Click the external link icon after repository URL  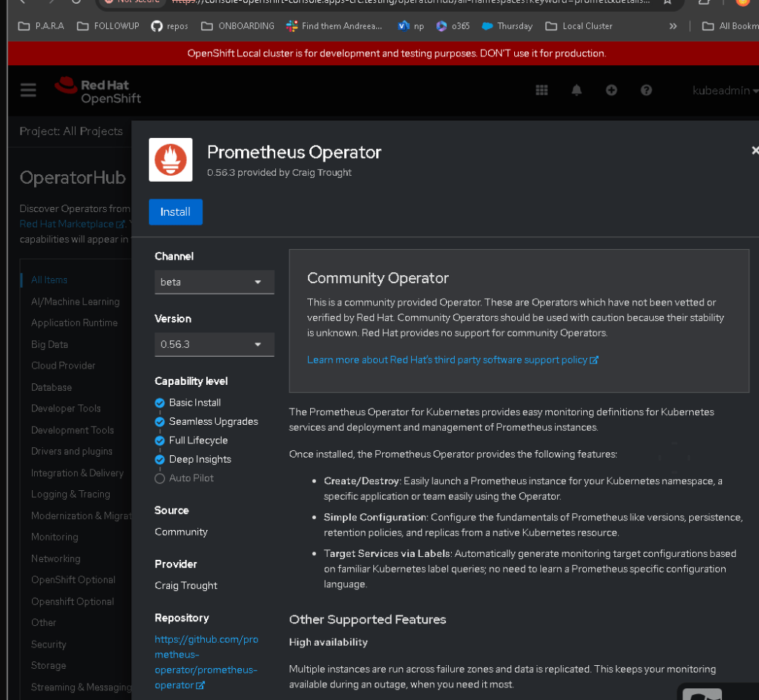click(x=200, y=685)
